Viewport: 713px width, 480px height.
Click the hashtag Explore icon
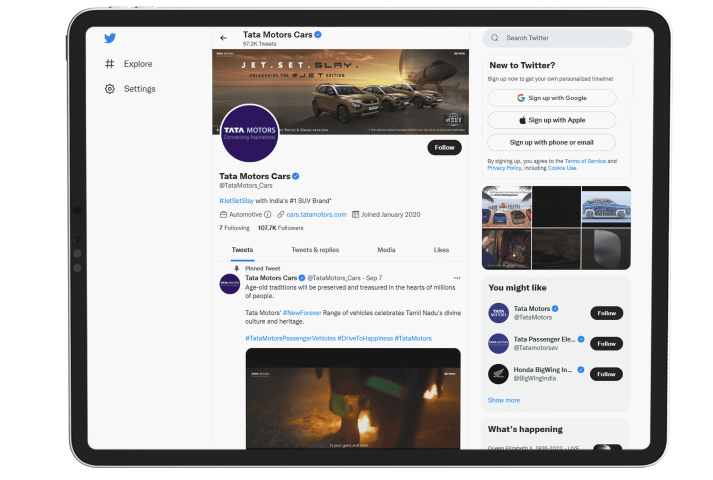coord(110,64)
